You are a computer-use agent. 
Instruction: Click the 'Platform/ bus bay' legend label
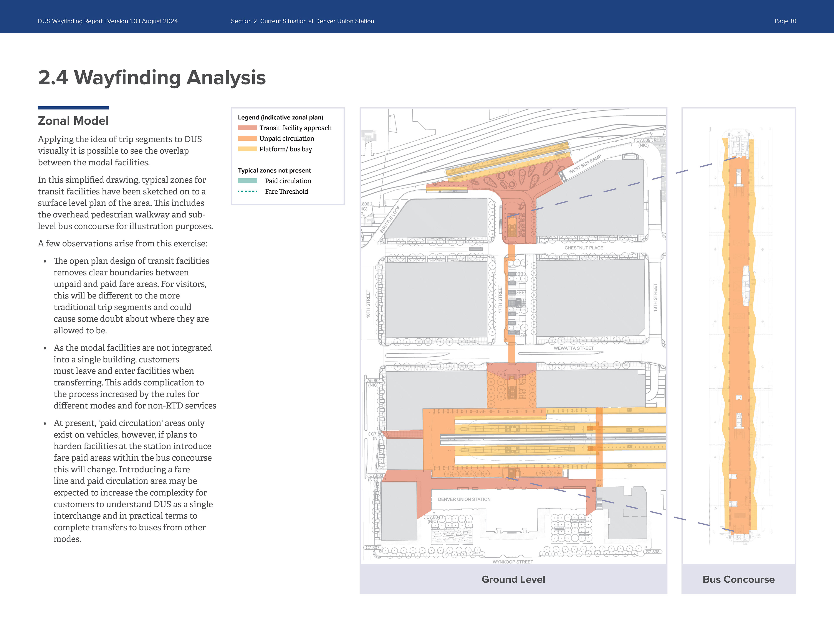(286, 149)
